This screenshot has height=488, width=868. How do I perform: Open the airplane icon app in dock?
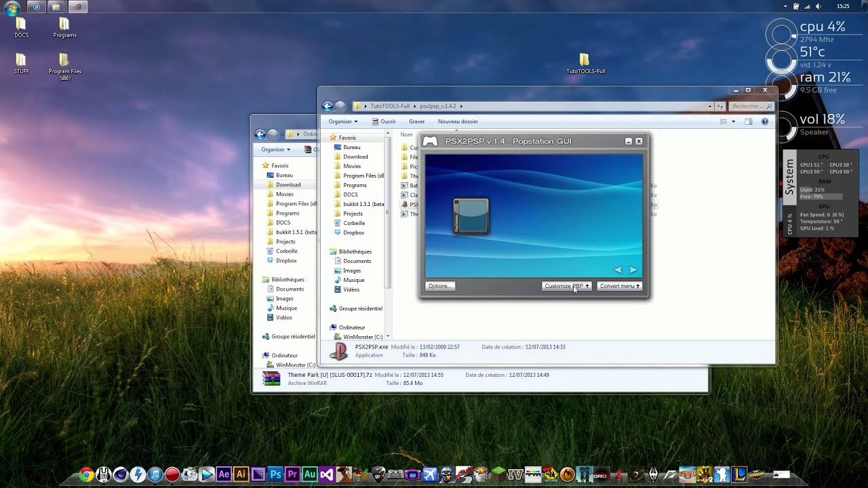(x=430, y=474)
